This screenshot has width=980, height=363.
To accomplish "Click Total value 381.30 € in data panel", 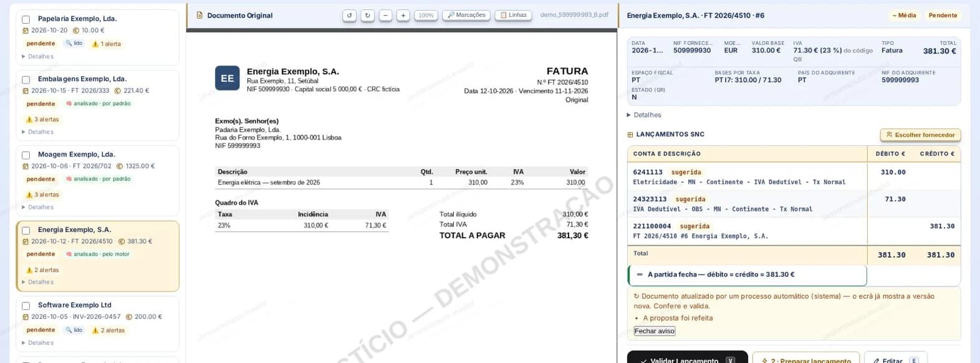I will click(939, 51).
